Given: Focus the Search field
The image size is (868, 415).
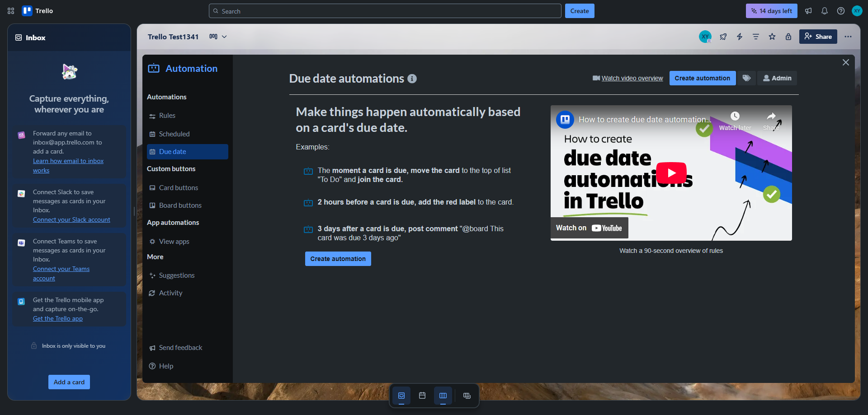Looking at the screenshot, I should 385,11.
